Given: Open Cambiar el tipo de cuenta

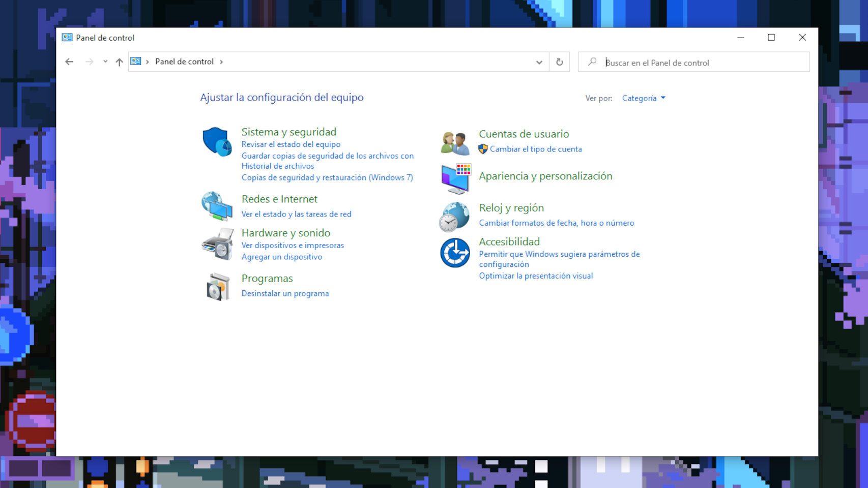Looking at the screenshot, I should pyautogui.click(x=536, y=149).
